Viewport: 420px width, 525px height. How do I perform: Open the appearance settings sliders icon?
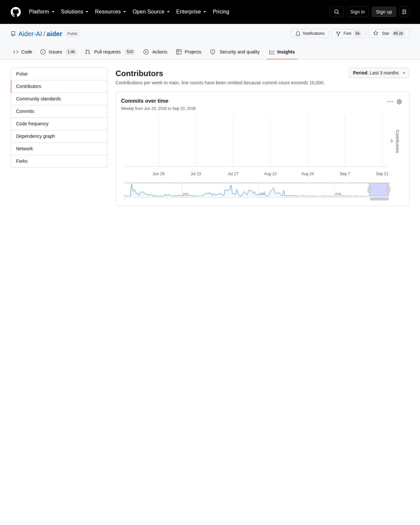coord(404,12)
